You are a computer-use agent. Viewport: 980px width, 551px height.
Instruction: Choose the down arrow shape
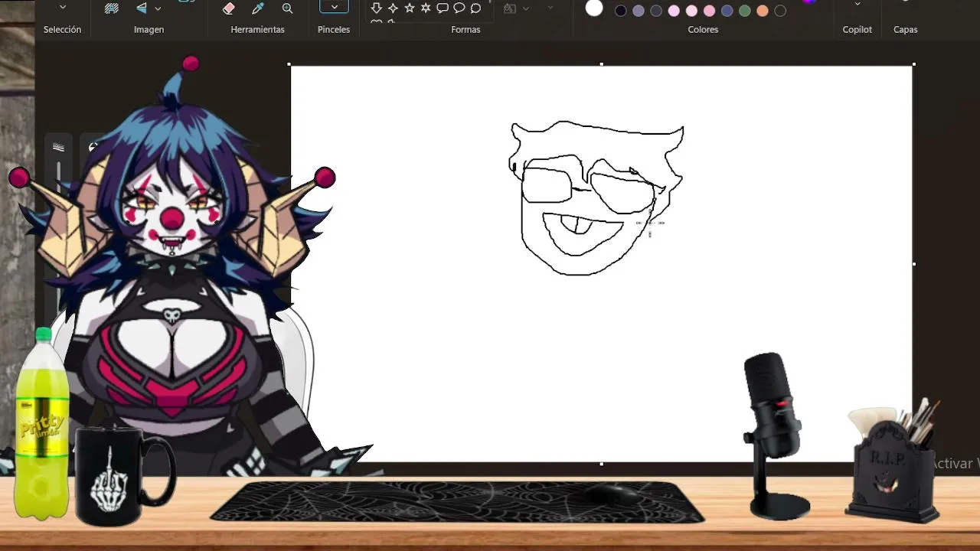click(376, 8)
